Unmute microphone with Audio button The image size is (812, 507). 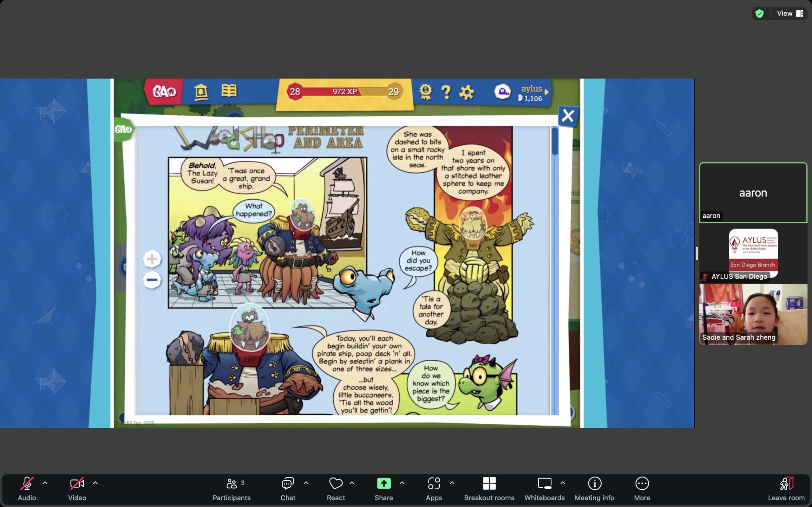click(27, 488)
